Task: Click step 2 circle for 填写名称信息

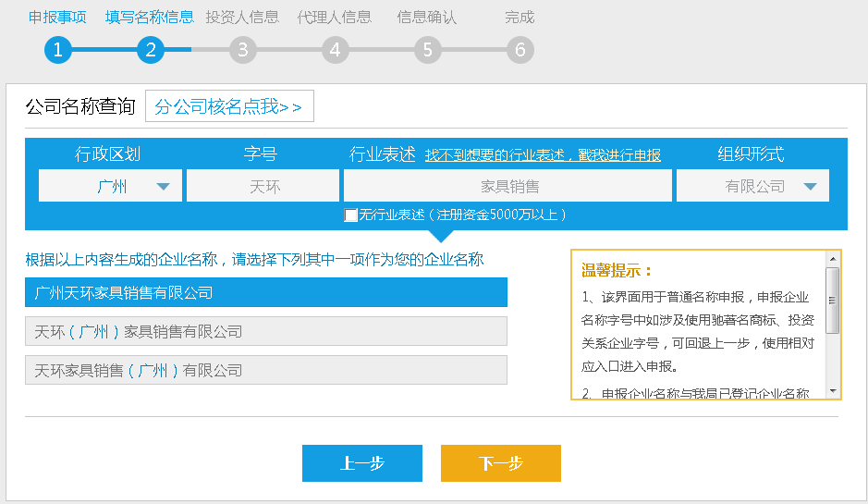Action: 150,50
